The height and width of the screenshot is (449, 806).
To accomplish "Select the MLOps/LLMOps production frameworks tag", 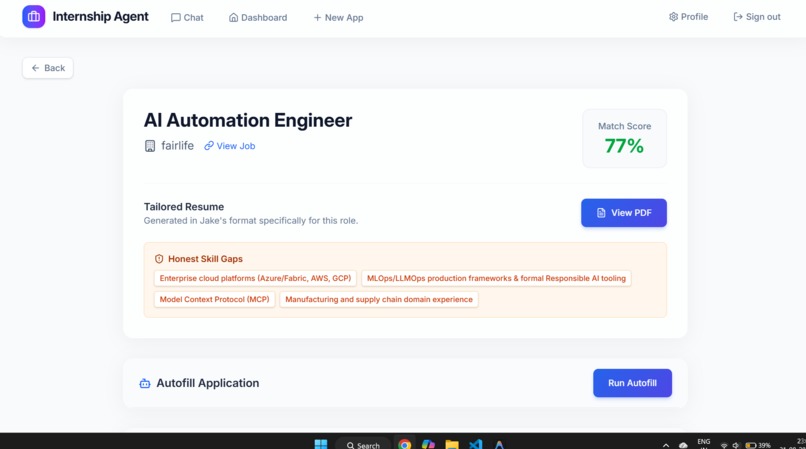I will 496,278.
